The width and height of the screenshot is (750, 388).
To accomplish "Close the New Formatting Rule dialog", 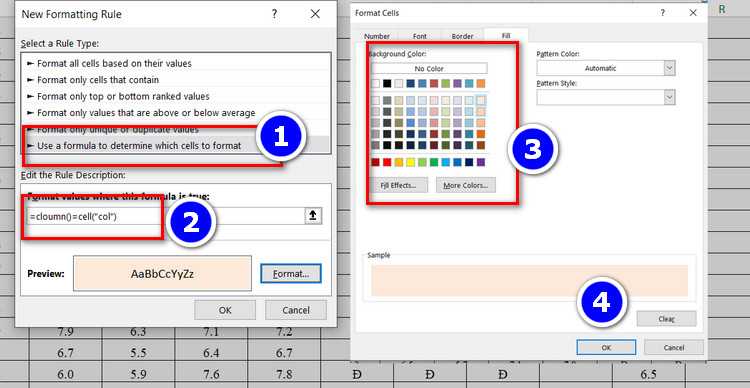I will (315, 14).
